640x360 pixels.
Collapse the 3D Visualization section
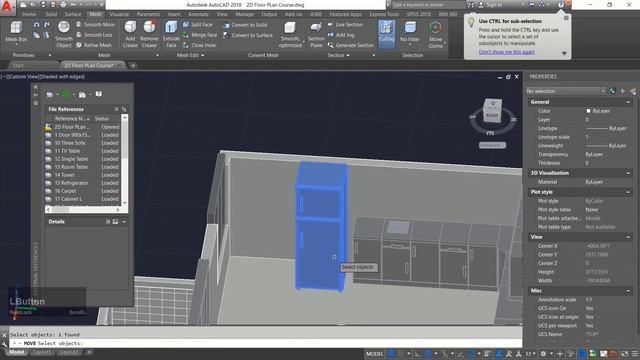click(x=628, y=173)
